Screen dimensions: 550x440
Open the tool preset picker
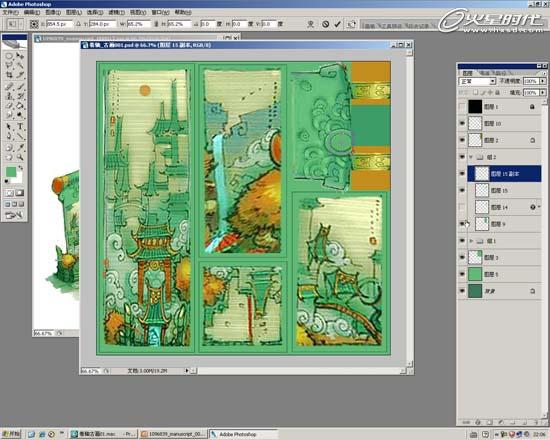point(15,24)
